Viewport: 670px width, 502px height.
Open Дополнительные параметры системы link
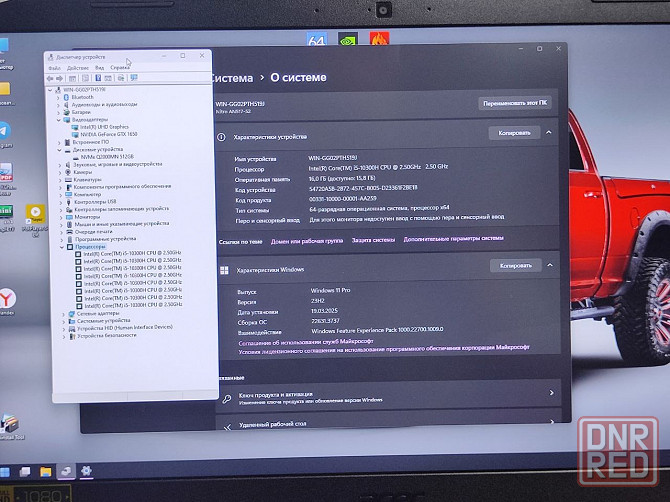[453, 238]
